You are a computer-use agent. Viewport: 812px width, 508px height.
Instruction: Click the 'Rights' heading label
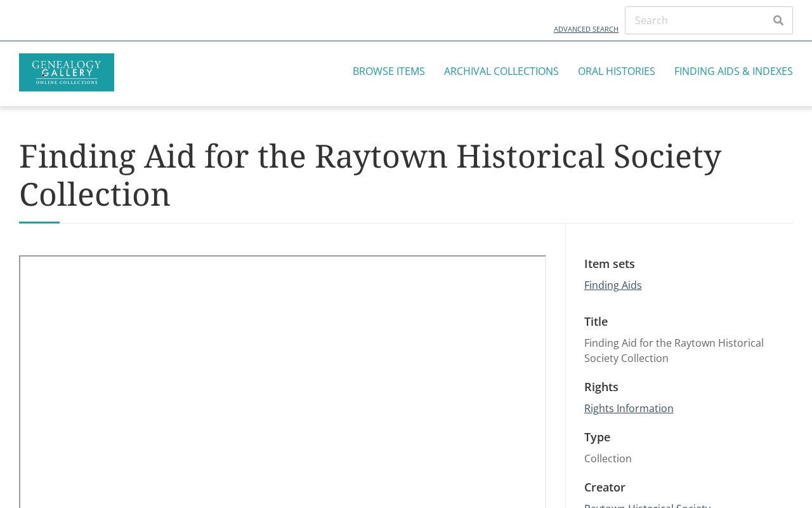coord(601,387)
